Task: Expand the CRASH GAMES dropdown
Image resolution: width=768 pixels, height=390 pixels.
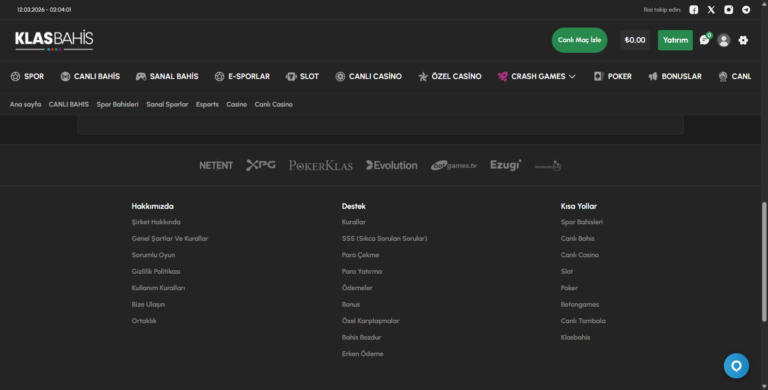Action: tap(536, 76)
